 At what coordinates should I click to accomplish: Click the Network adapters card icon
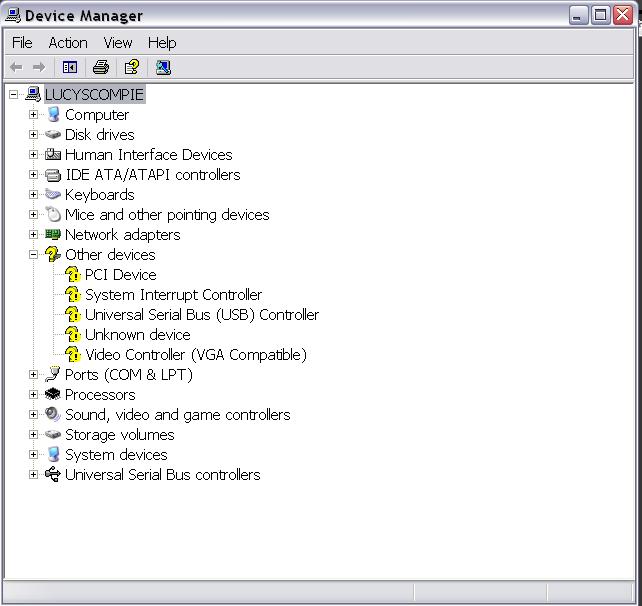pyautogui.click(x=53, y=234)
